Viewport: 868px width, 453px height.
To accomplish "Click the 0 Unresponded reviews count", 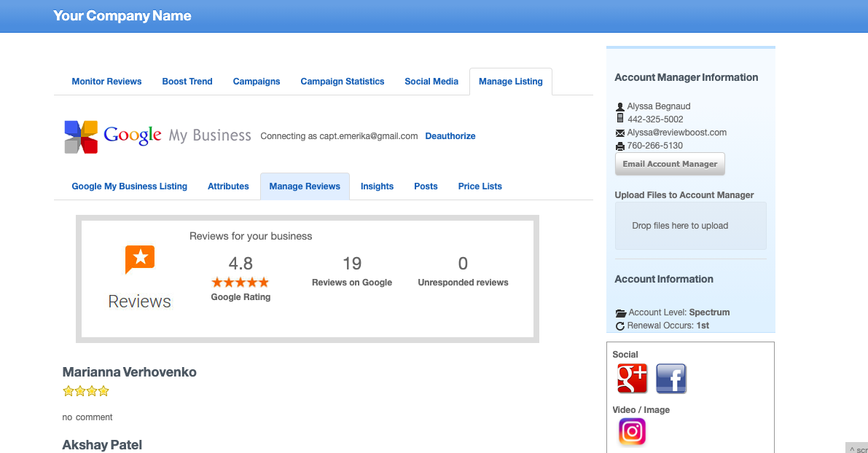I will (463, 264).
